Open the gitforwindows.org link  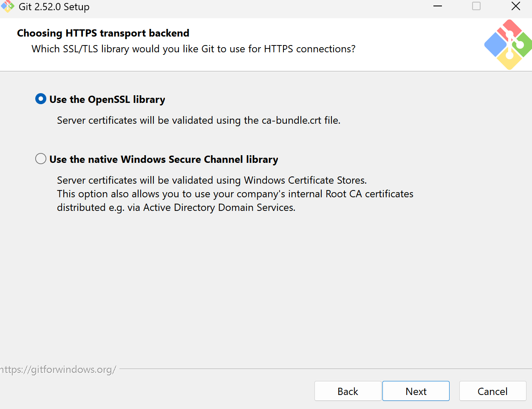(x=58, y=369)
